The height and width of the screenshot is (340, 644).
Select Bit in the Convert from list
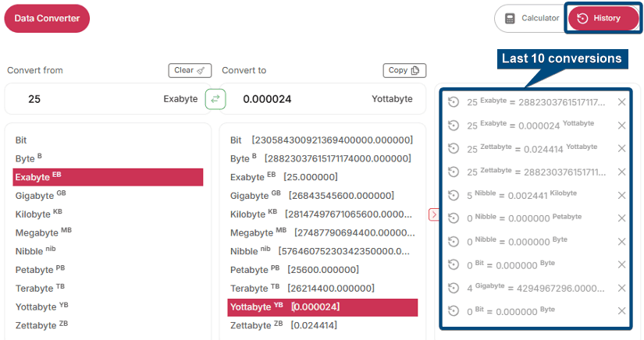tap(22, 140)
